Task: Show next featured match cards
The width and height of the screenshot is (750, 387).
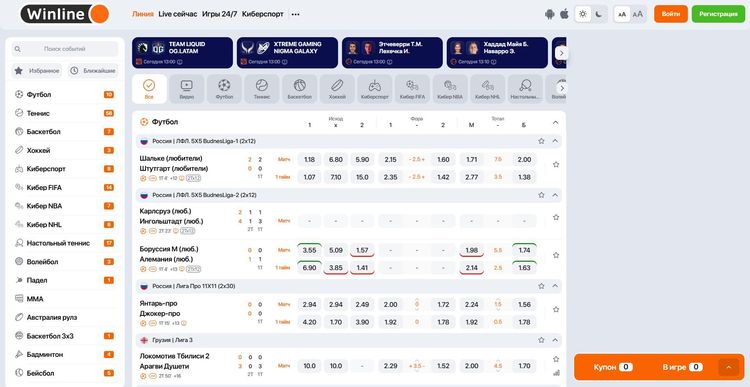Action: click(x=562, y=53)
